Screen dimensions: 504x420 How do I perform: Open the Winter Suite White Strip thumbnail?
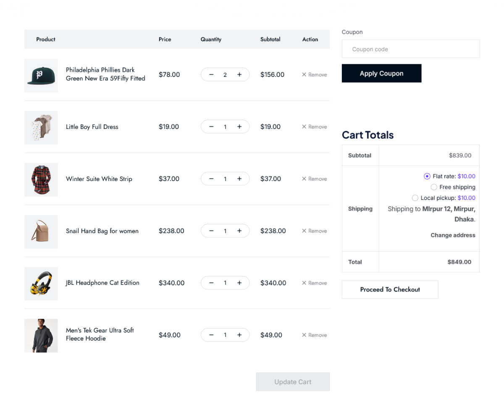click(x=41, y=180)
